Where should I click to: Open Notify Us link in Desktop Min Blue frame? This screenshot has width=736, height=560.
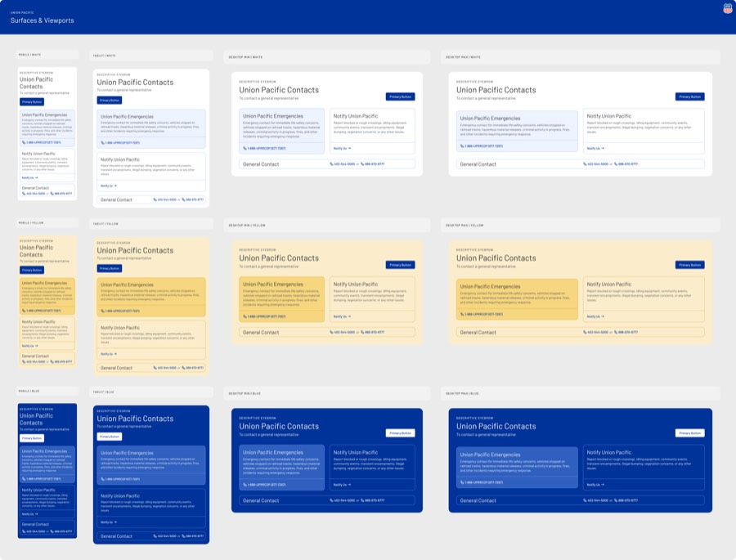point(342,485)
